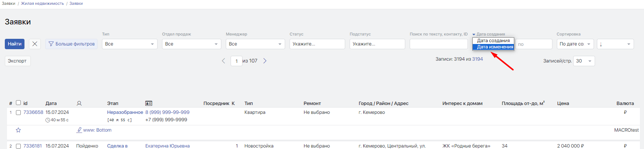Click the person icon column header
The width and height of the screenshot is (644, 149).
[x=79, y=104]
